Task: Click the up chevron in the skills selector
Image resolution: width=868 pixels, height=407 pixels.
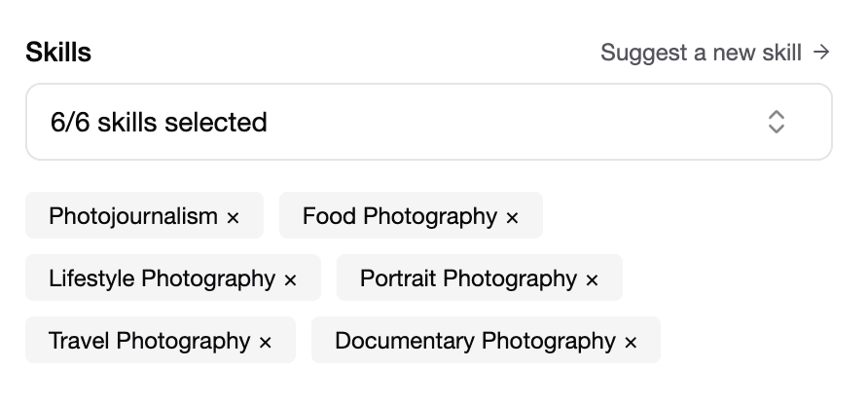Action: pos(777,114)
